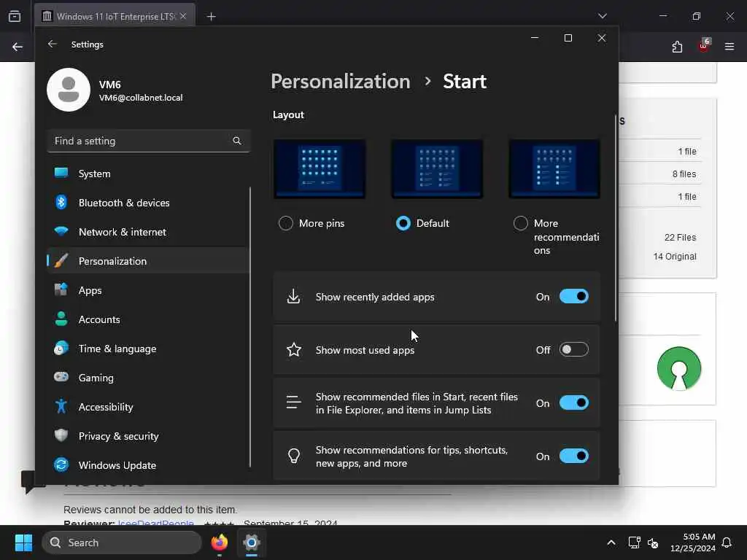Screen dimensions: 747x560
Task: Click the magnifier icon in Find a setting
Action: 237,141
